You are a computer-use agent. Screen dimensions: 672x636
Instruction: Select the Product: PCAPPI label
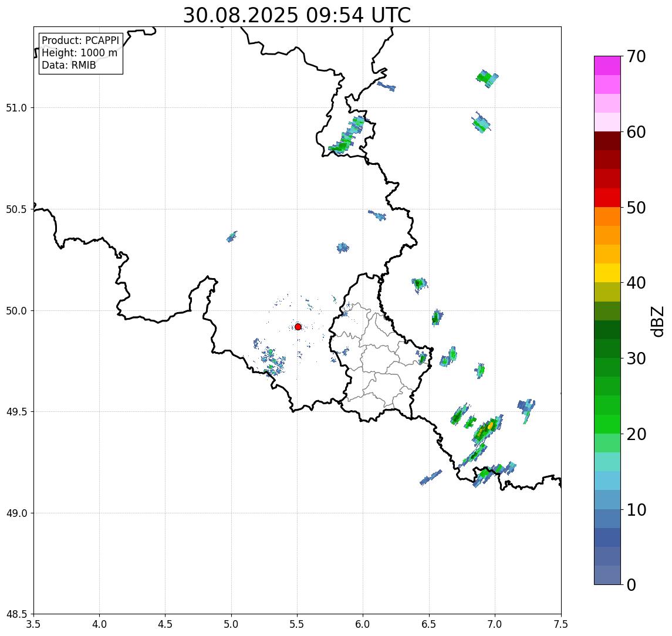(80, 40)
